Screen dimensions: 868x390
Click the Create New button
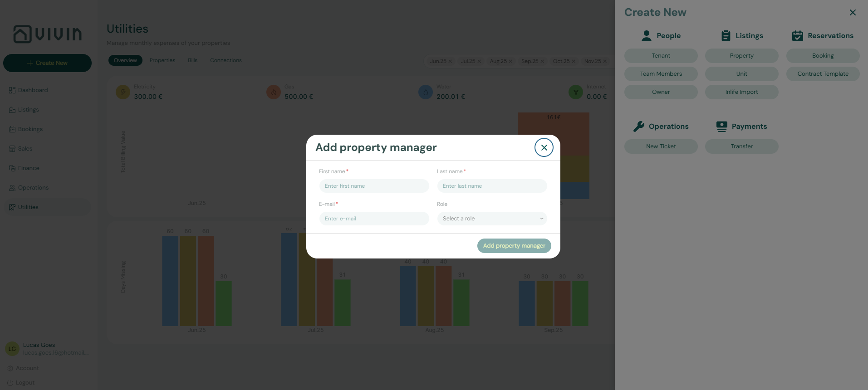[47, 63]
